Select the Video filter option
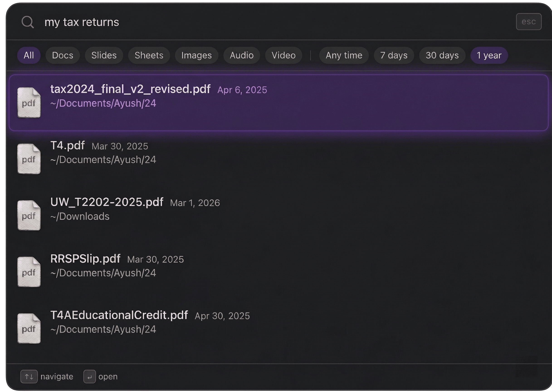Viewport: 552px width, 392px height. tap(283, 55)
